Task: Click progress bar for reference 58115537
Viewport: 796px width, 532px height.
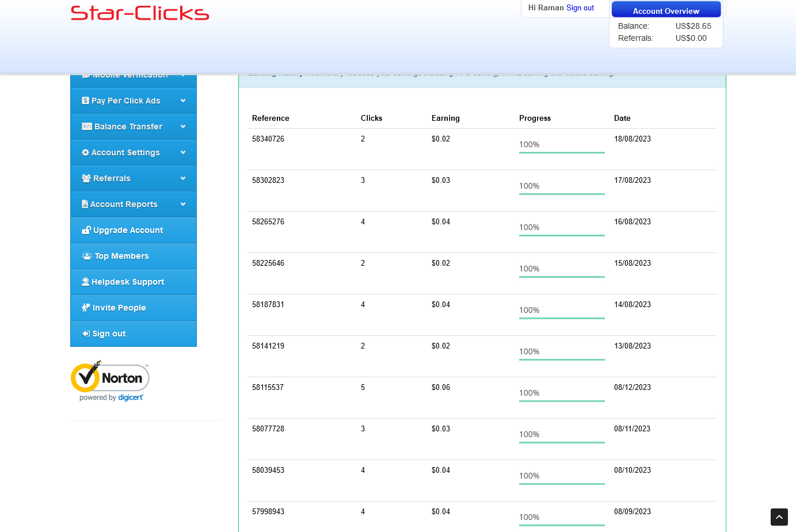Action: click(562, 401)
